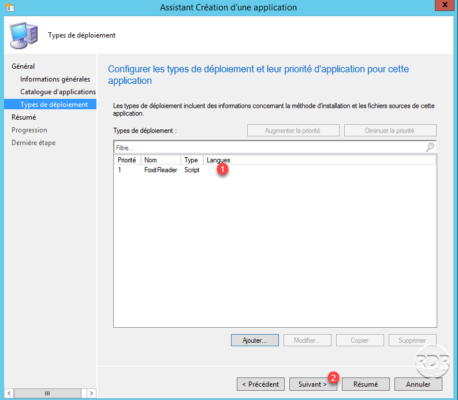Screen dimensions: 458x400
Task: Open the Général step in the sidebar
Action: pyautogui.click(x=23, y=66)
